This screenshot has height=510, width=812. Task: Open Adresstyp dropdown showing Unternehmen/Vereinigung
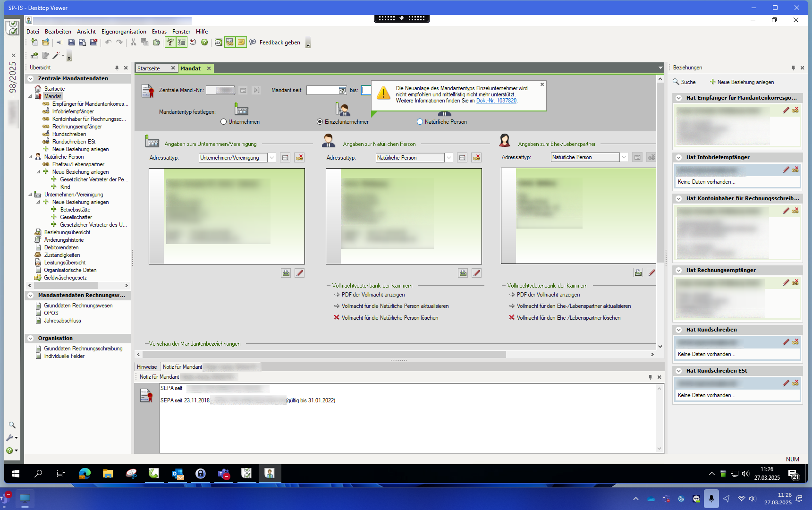272,158
